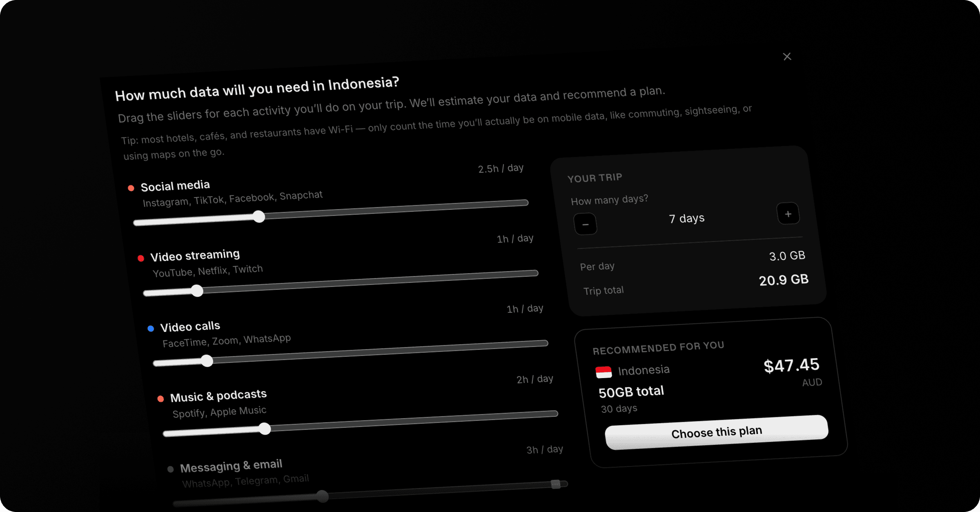Click "WhatsApp, Telegram, Gmail" text
This screenshot has width=980, height=512.
245,481
